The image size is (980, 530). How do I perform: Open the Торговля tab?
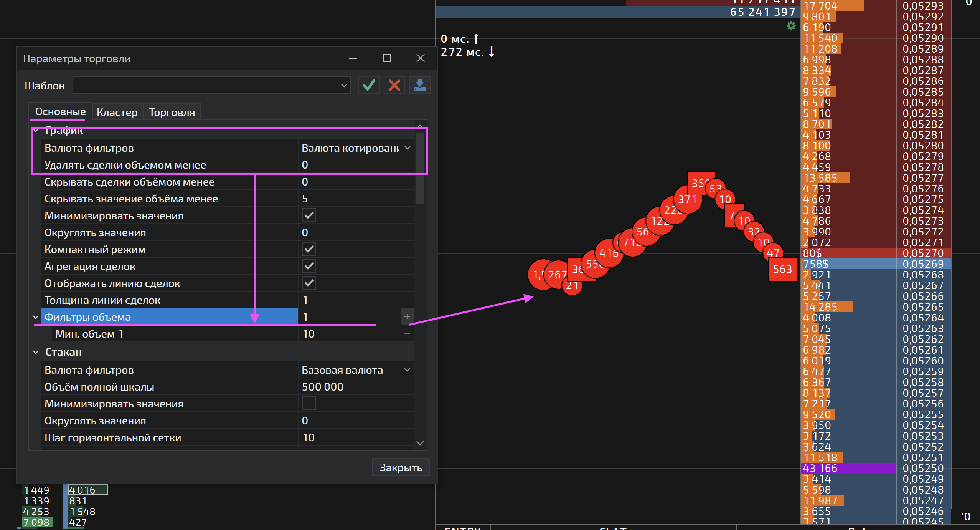click(x=172, y=112)
